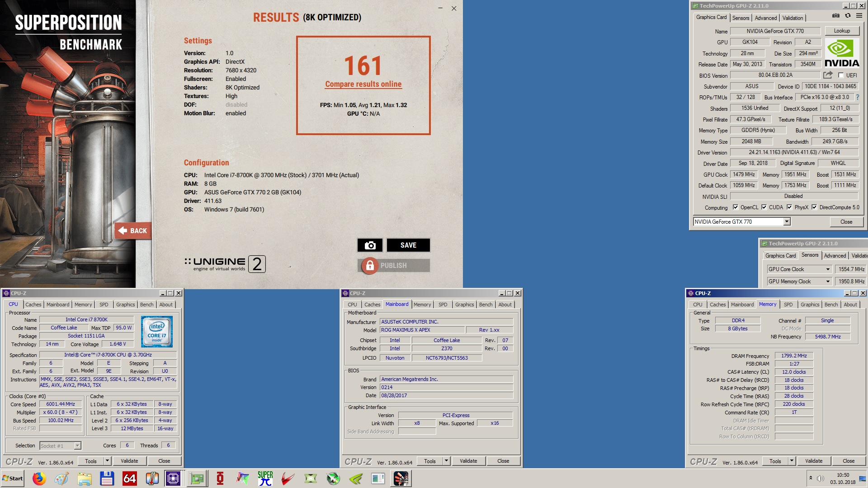This screenshot has height=488, width=868.
Task: Click the blue floppy disk taskbar icon
Action: [107, 479]
